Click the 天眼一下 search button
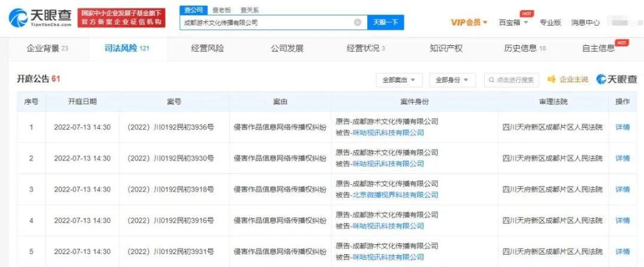Viewport: 644px width, 267px height. (x=385, y=23)
